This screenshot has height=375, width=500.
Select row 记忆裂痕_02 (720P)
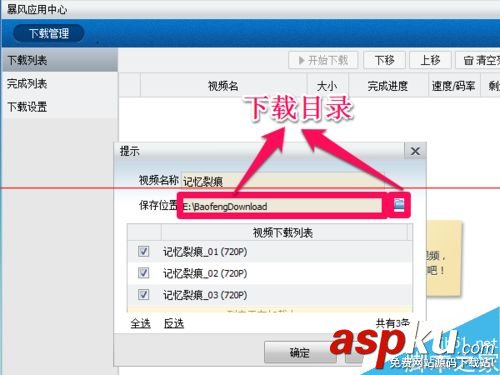click(x=270, y=273)
